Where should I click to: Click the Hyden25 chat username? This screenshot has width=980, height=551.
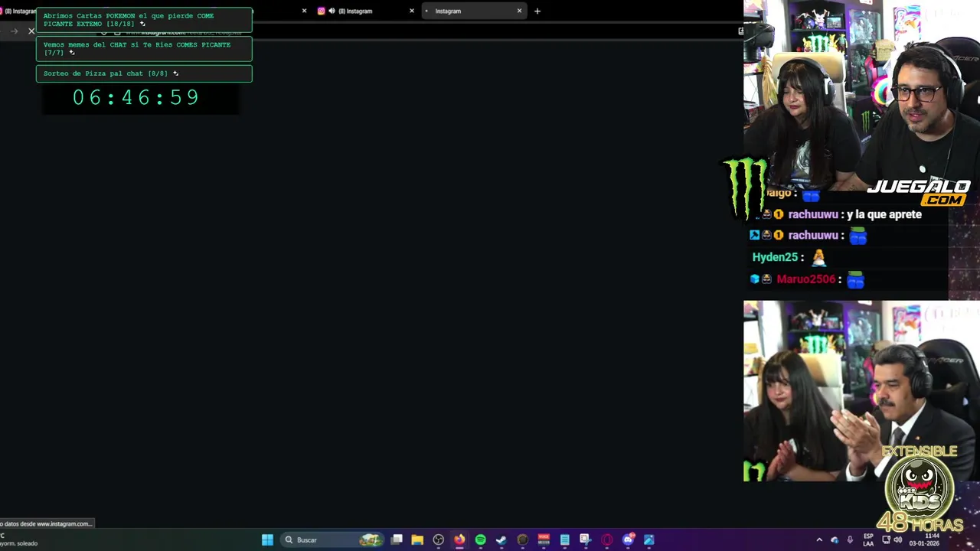(x=775, y=257)
